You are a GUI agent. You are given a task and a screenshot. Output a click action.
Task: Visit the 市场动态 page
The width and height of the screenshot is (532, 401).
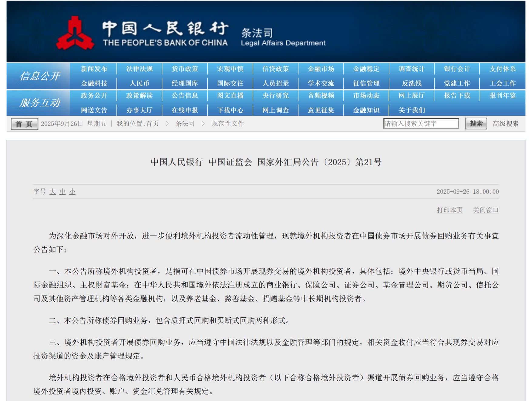tap(366, 95)
